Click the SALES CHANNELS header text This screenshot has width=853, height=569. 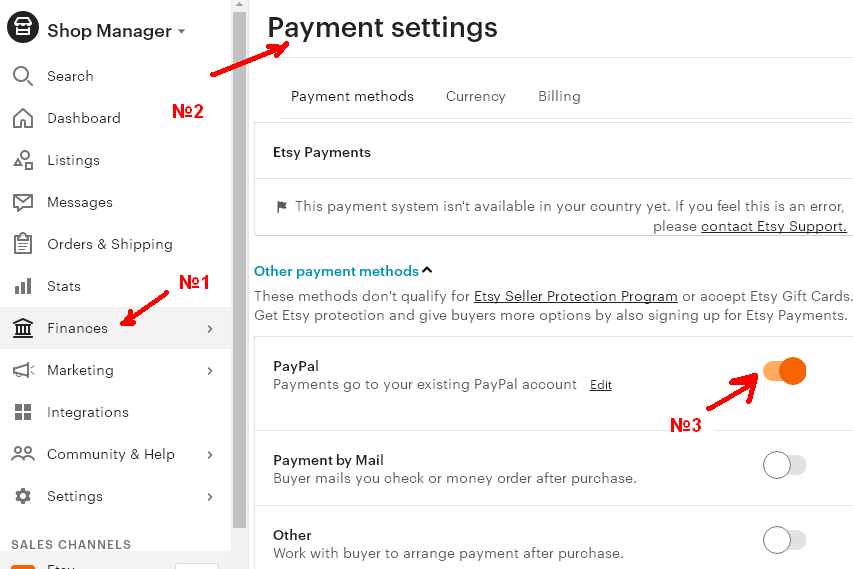point(71,545)
